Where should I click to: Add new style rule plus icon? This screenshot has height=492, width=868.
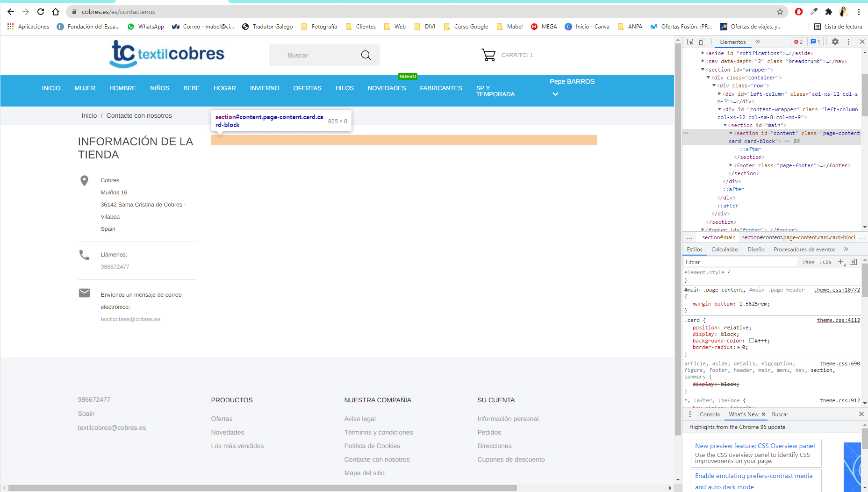[x=840, y=262]
